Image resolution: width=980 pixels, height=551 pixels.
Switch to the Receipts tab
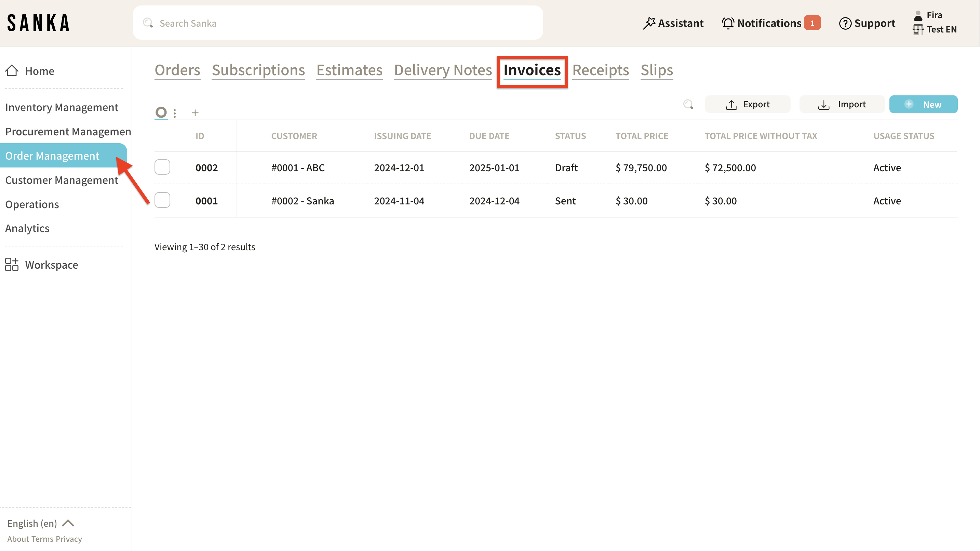pyautogui.click(x=600, y=70)
